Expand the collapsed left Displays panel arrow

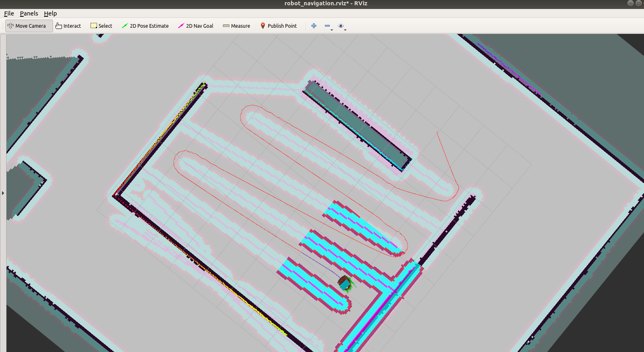(3, 193)
